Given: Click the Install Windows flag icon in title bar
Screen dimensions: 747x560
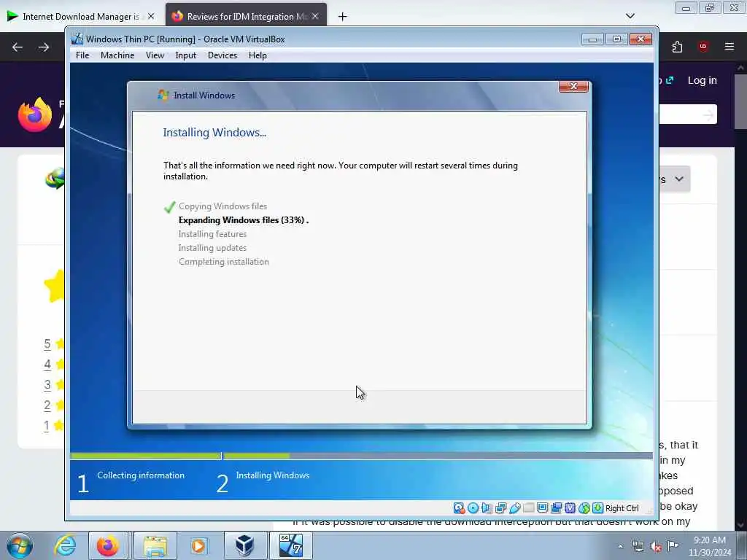Looking at the screenshot, I should click(163, 96).
